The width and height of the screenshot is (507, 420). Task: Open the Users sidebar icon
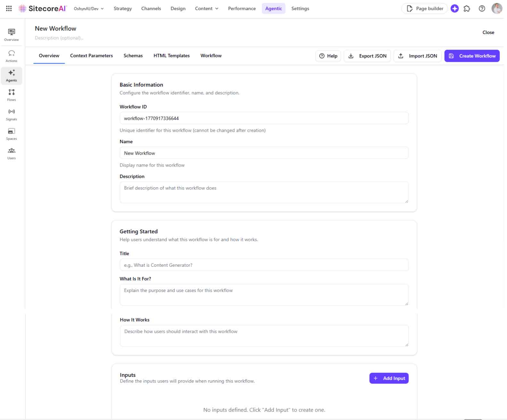coord(12,154)
